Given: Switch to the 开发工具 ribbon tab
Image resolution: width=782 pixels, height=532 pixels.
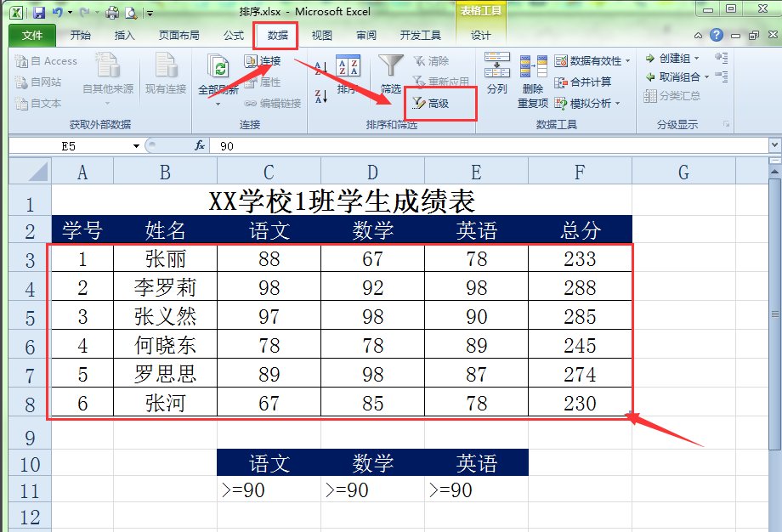Looking at the screenshot, I should point(421,36).
